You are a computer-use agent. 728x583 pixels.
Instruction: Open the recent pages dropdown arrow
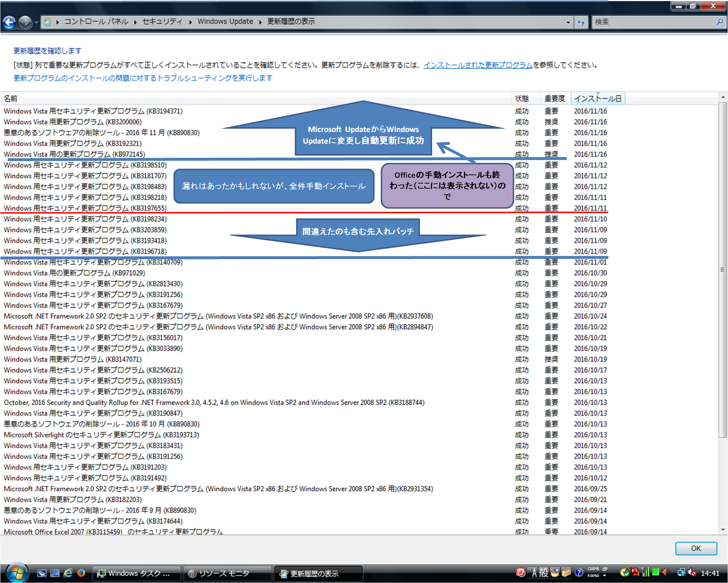point(36,23)
